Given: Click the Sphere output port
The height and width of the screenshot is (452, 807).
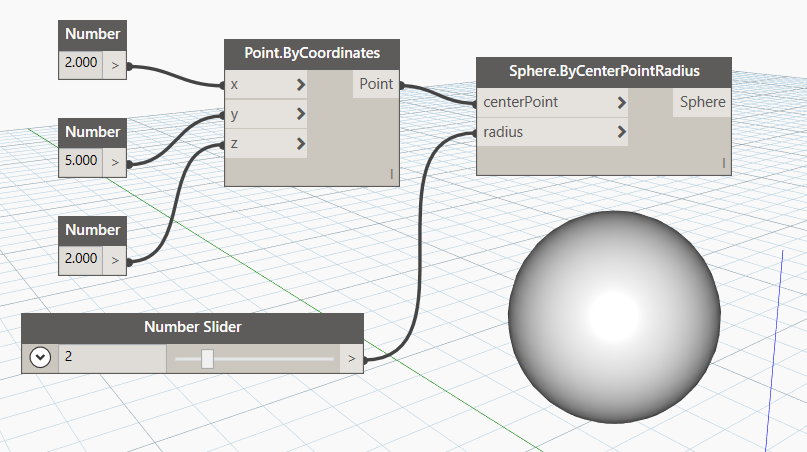Looking at the screenshot, I should click(x=703, y=102).
